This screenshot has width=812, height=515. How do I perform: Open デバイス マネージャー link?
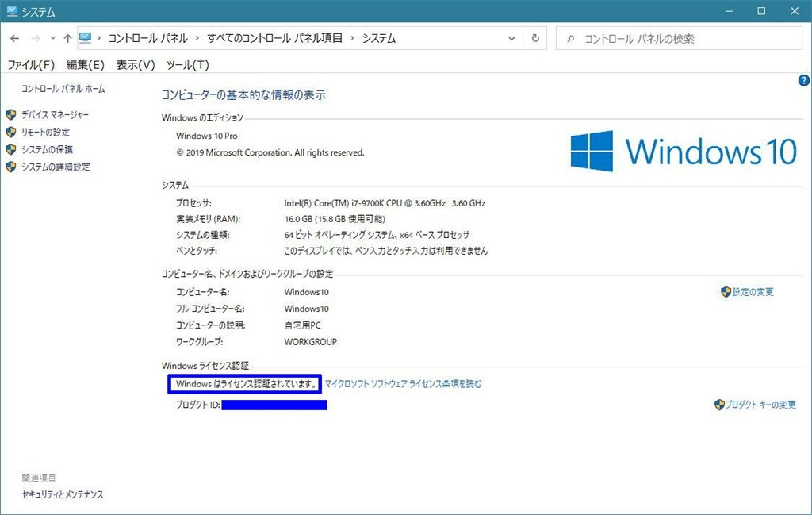pos(55,114)
